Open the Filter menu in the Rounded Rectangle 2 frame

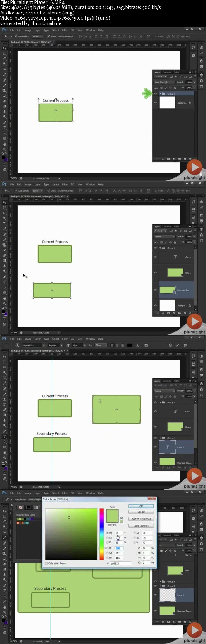click(65, 184)
